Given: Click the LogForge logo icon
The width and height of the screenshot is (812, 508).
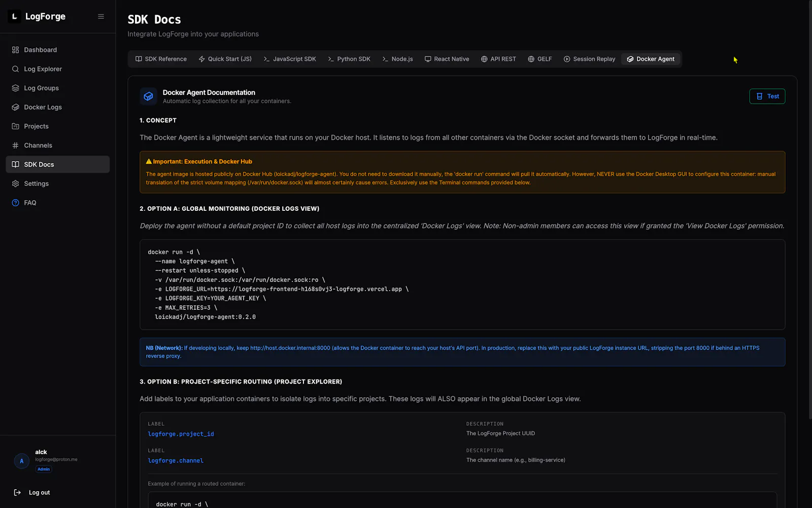Looking at the screenshot, I should (14, 16).
